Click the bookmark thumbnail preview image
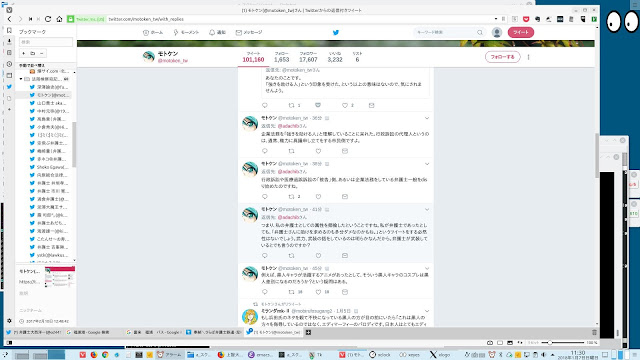The height and width of the screenshot is (360, 640). (x=60, y=277)
